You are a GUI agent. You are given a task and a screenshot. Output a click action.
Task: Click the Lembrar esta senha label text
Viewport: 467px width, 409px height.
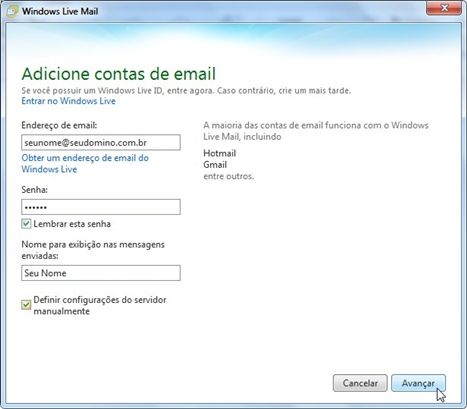(x=72, y=224)
